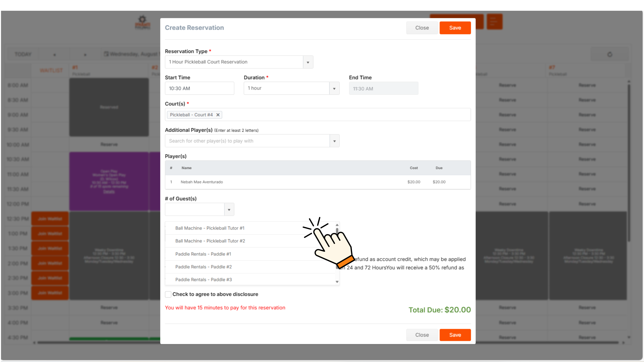The height and width of the screenshot is (362, 644).
Task: Expand the Duration dropdown
Action: point(334,88)
